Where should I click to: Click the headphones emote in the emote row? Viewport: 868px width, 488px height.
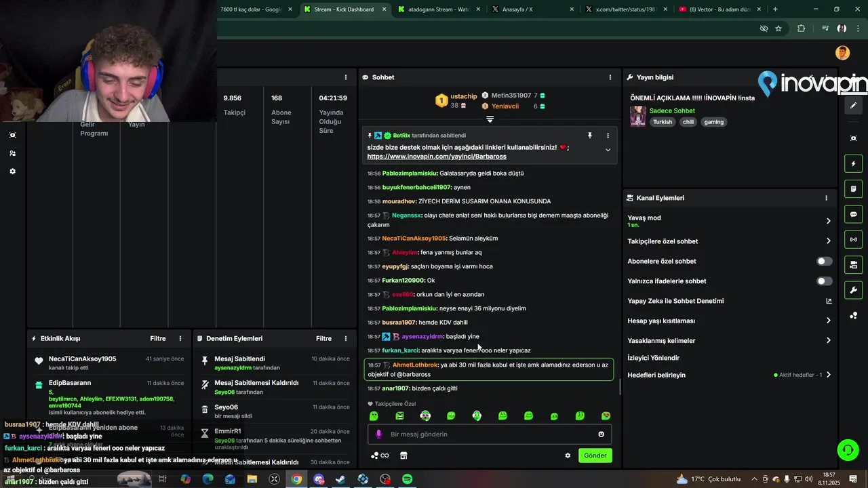point(477,415)
